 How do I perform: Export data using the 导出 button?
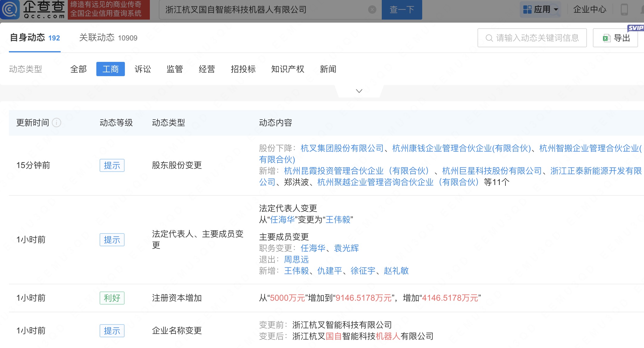click(x=615, y=38)
